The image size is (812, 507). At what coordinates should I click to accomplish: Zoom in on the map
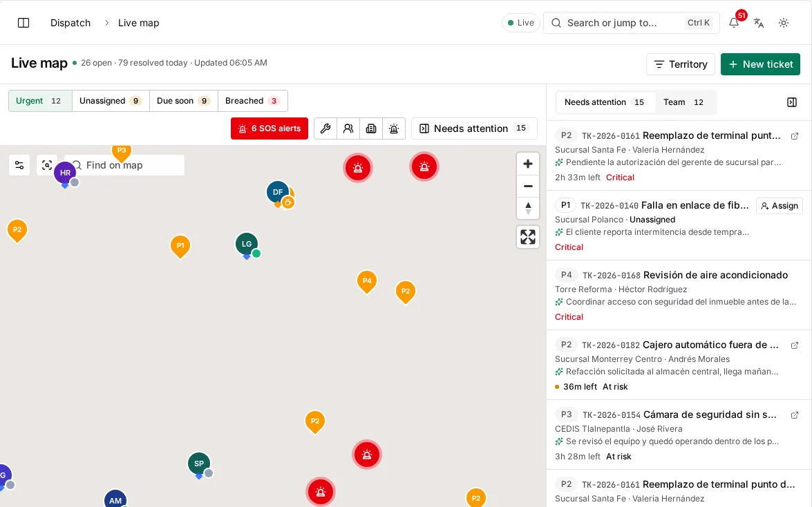pyautogui.click(x=528, y=164)
